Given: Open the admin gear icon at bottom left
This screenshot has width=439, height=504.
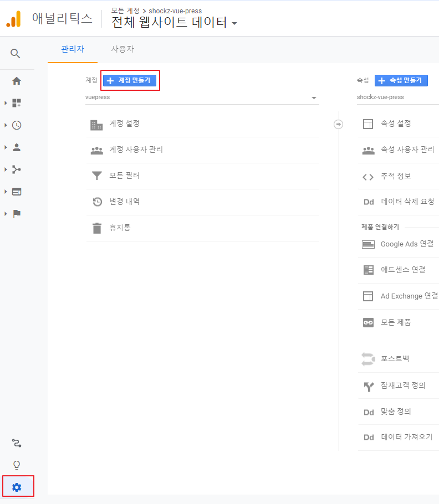Looking at the screenshot, I should [17, 487].
